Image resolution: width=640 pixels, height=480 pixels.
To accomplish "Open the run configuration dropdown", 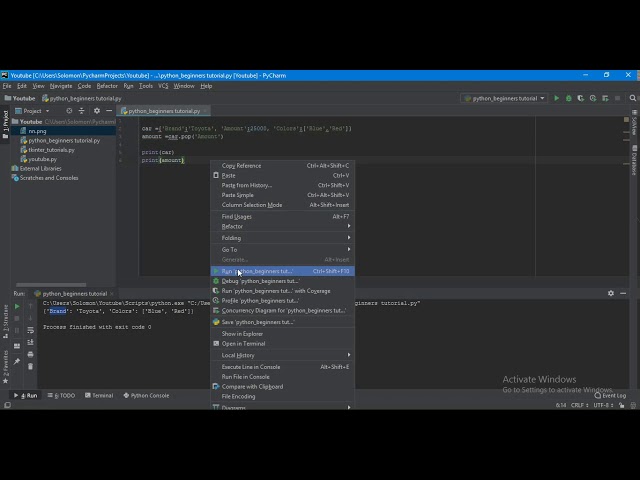I will coord(504,98).
